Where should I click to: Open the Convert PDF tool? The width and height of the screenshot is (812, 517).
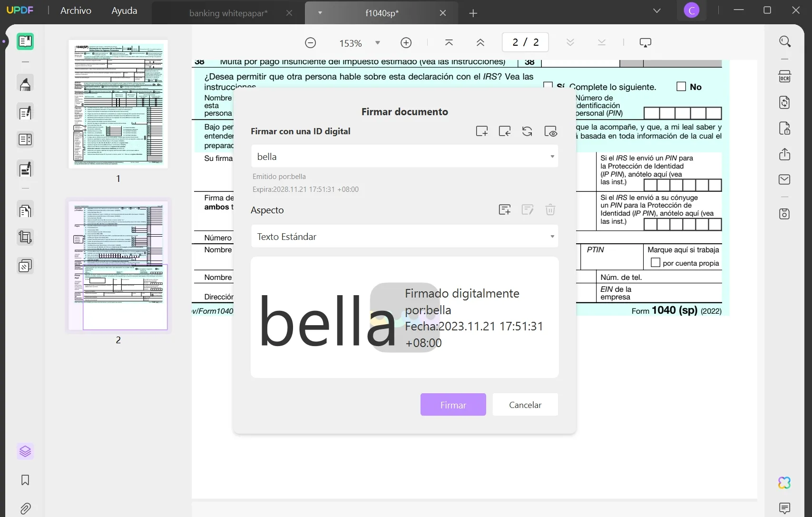coord(785,102)
